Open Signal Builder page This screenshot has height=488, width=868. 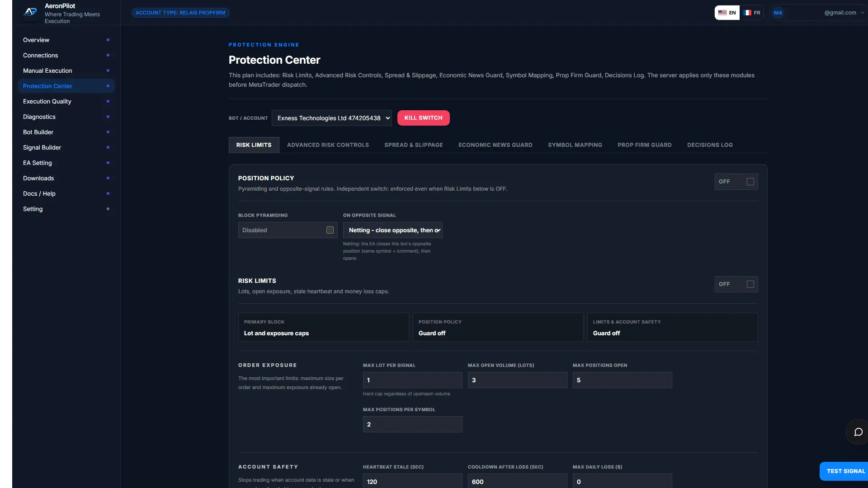click(66, 147)
